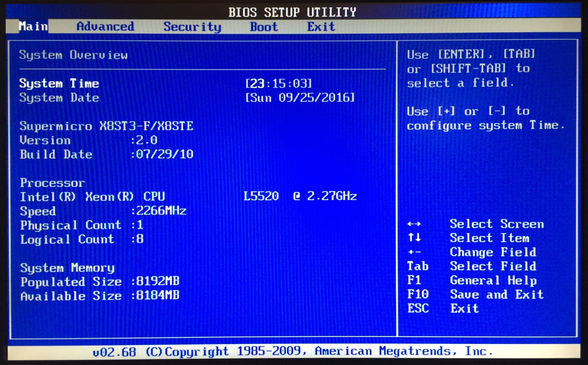This screenshot has height=365, width=588.
Task: Click the General Help entry
Action: pyautogui.click(x=493, y=281)
